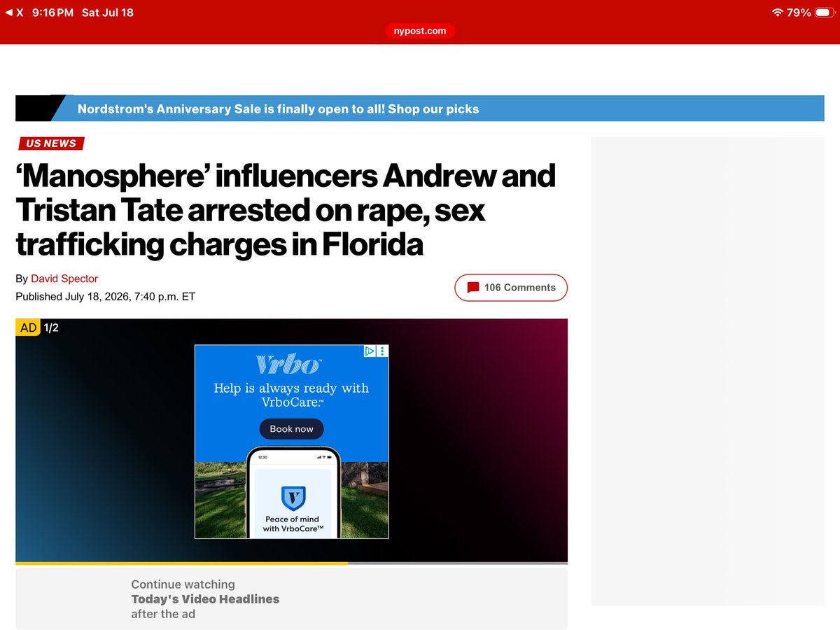Open author David Spector's page
Image resolution: width=840 pixels, height=630 pixels.
point(64,279)
